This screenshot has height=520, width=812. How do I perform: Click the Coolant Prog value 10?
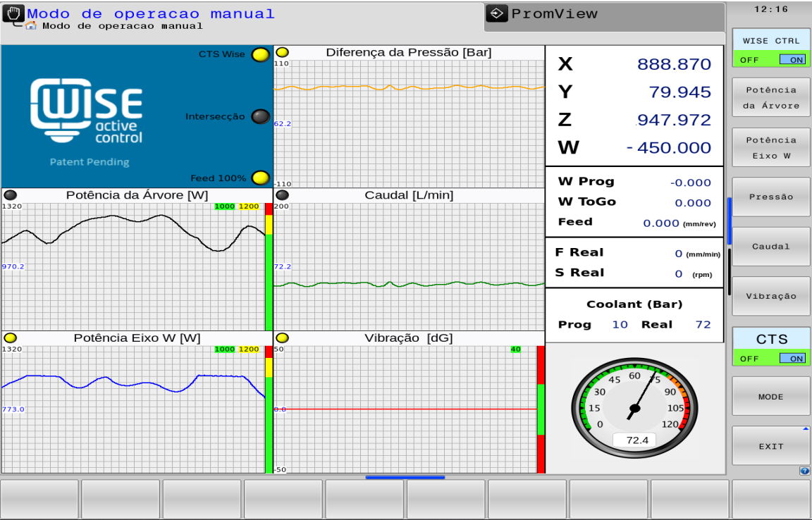pyautogui.click(x=620, y=325)
